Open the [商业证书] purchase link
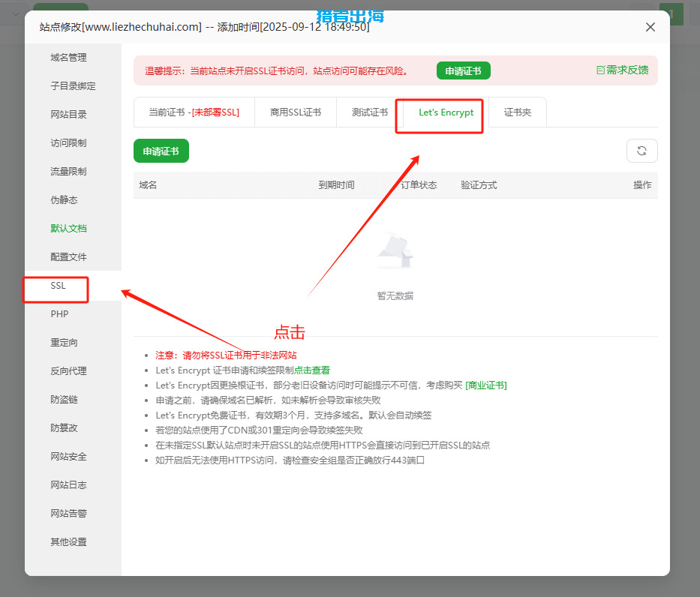 point(485,385)
